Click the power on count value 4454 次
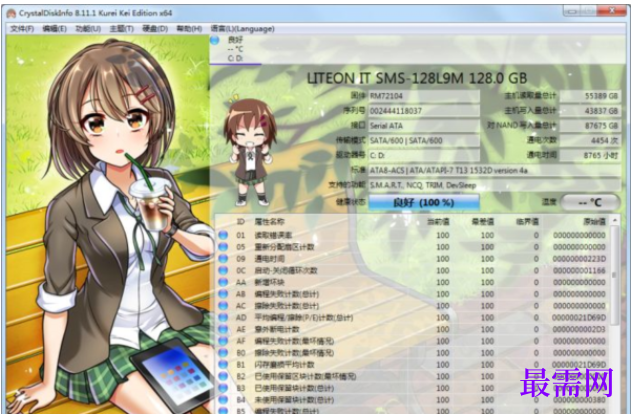Image resolution: width=632 pixels, height=414 pixels. click(590, 140)
